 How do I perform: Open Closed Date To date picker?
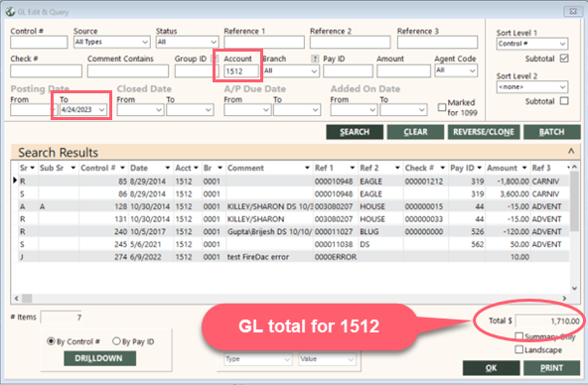[209, 110]
